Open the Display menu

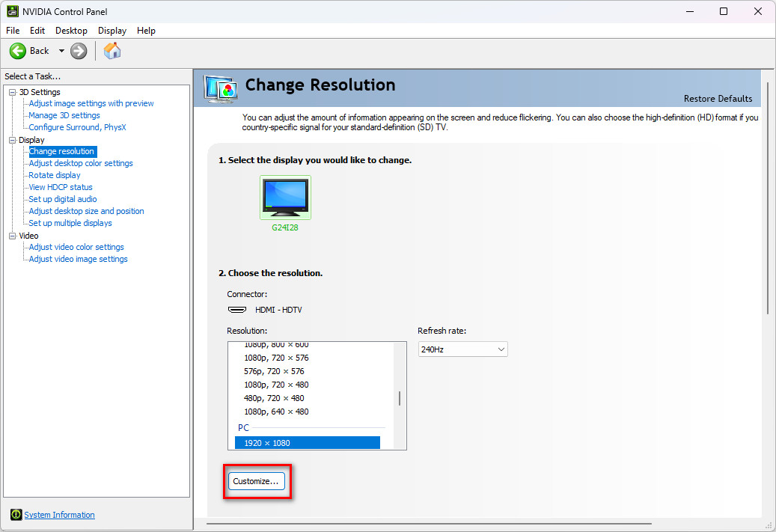111,31
